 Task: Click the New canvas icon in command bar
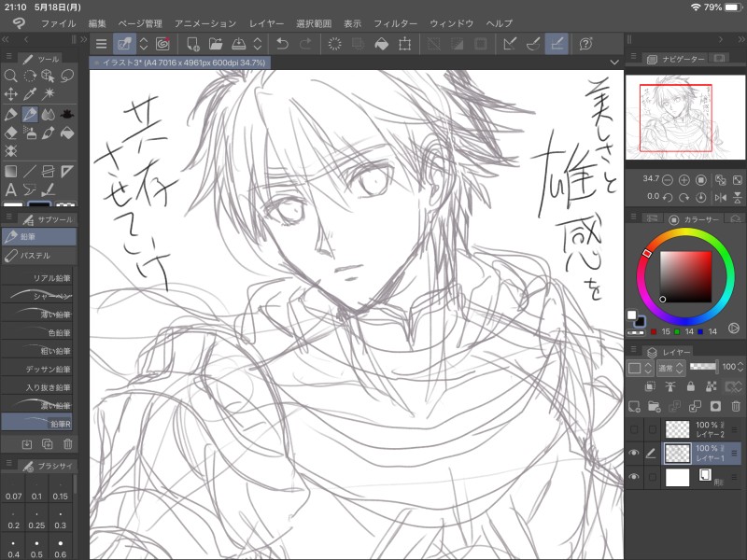193,44
